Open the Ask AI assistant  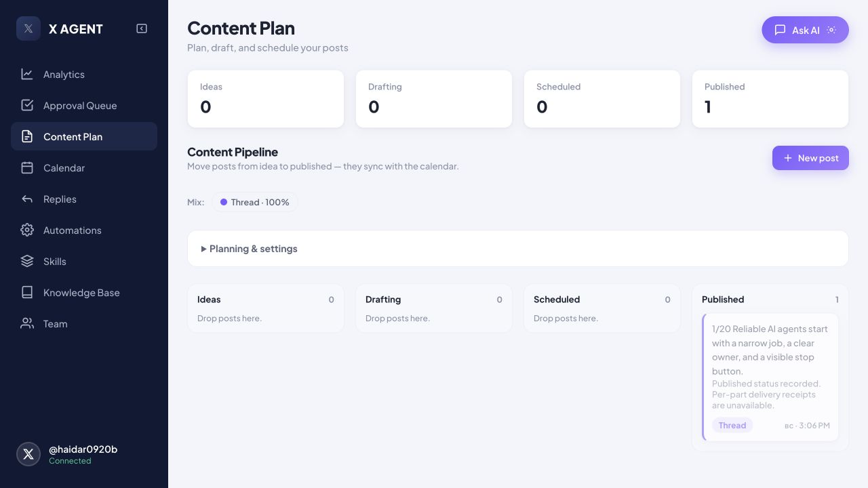(805, 30)
